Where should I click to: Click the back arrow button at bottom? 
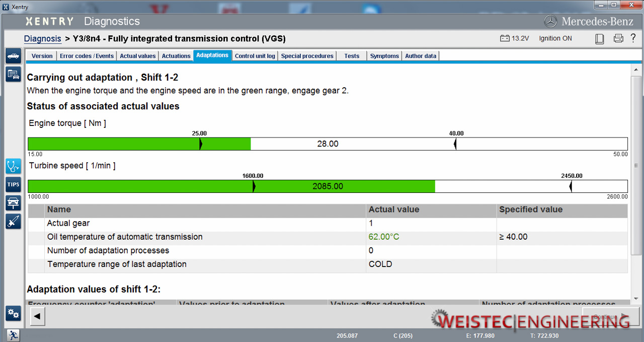pyautogui.click(x=38, y=317)
